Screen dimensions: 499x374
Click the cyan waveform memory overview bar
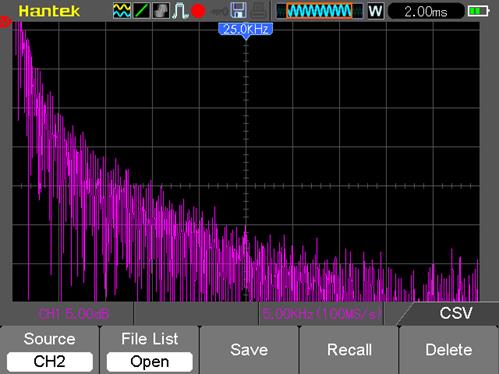319,11
